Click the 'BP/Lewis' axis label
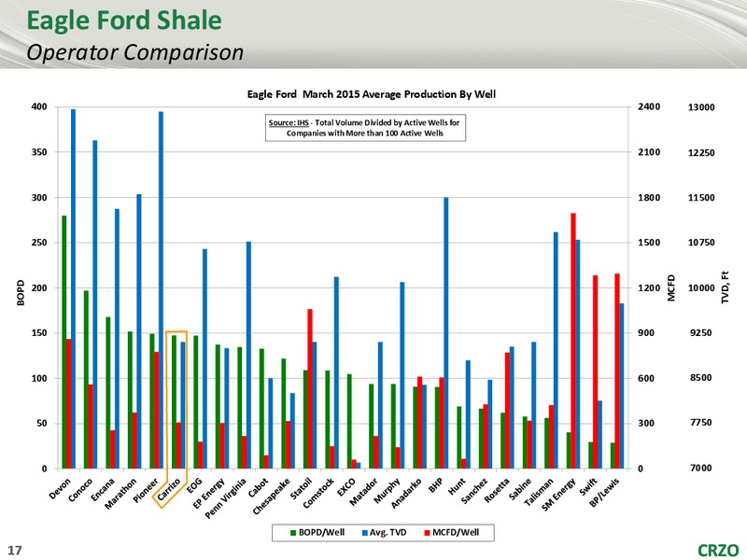 (x=604, y=493)
